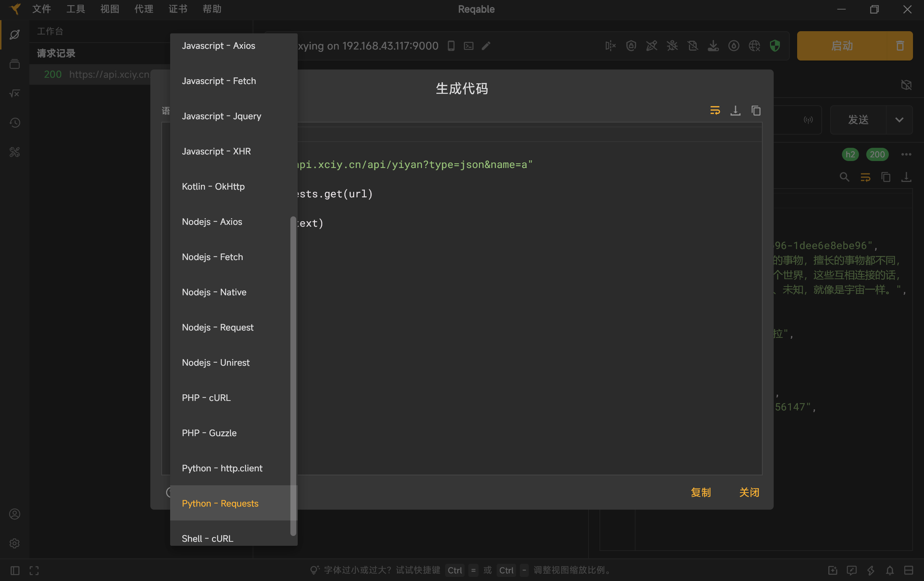This screenshot has height=581, width=924.
Task: Toggle the script disabled icon
Action: (x=652, y=46)
